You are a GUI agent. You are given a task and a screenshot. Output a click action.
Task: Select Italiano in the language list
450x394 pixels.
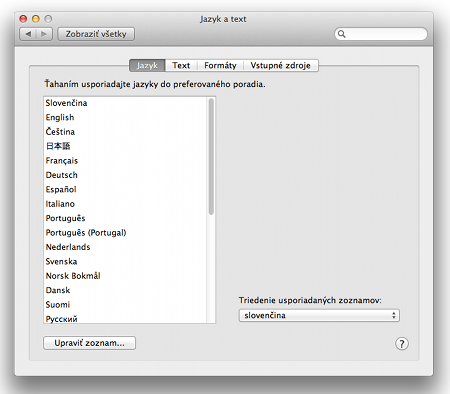click(125, 204)
